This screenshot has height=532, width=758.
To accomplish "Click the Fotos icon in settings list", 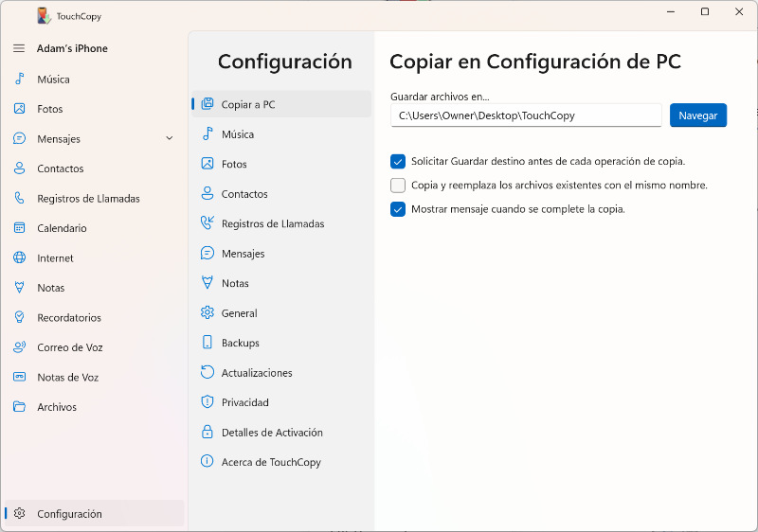I will 208,164.
